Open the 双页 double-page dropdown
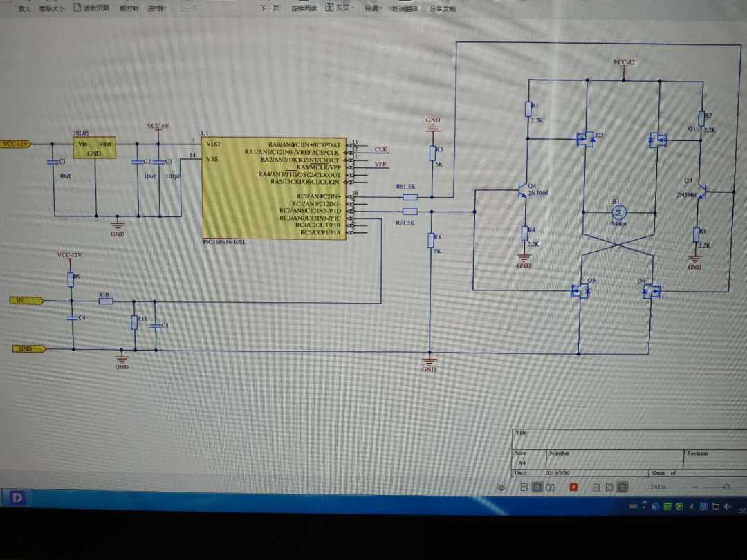This screenshot has width=747, height=560. coord(338,8)
